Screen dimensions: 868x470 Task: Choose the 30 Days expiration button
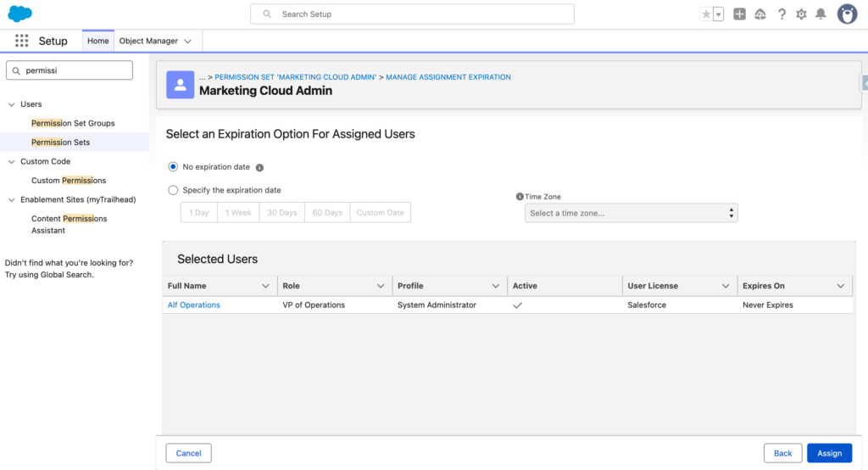click(281, 212)
